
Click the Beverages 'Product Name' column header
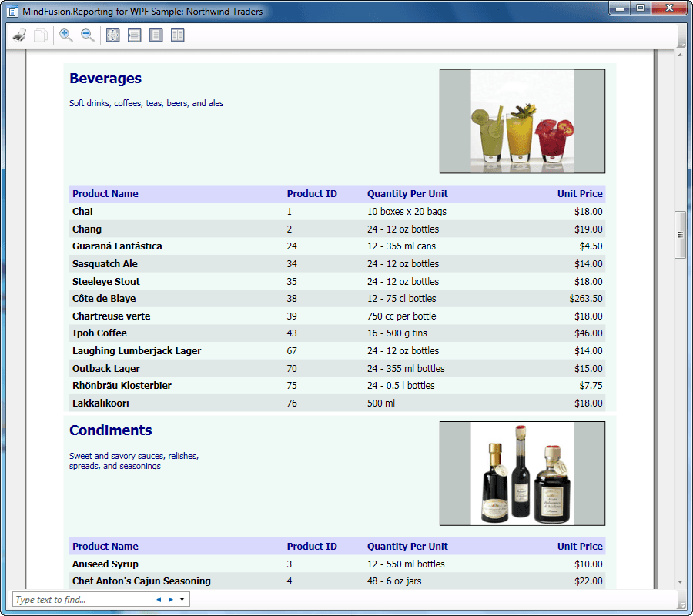pyautogui.click(x=105, y=194)
